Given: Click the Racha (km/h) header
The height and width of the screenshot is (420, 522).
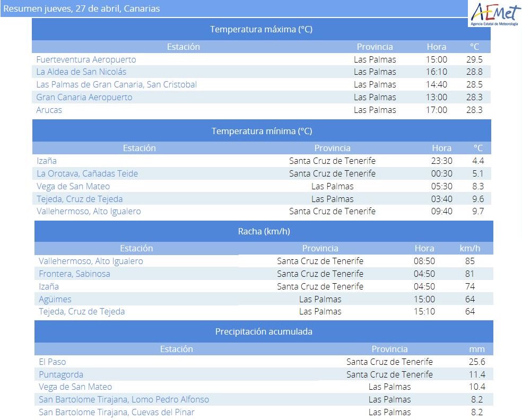Looking at the screenshot, I should click(264, 231).
